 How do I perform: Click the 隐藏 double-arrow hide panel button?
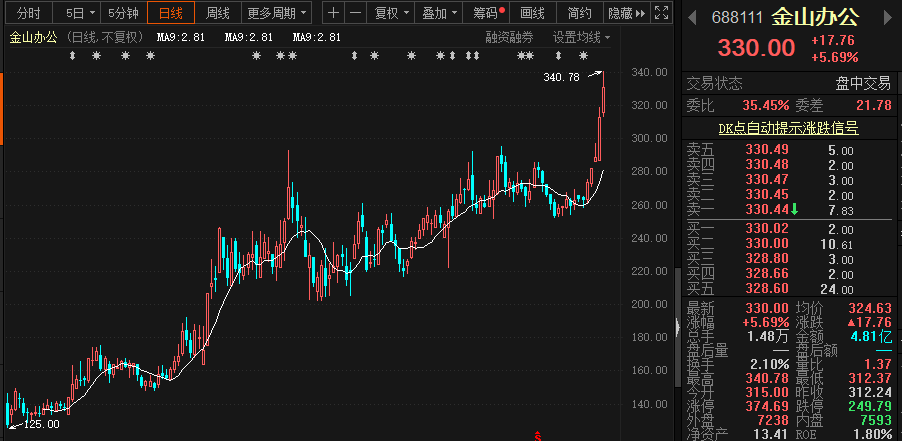point(625,13)
